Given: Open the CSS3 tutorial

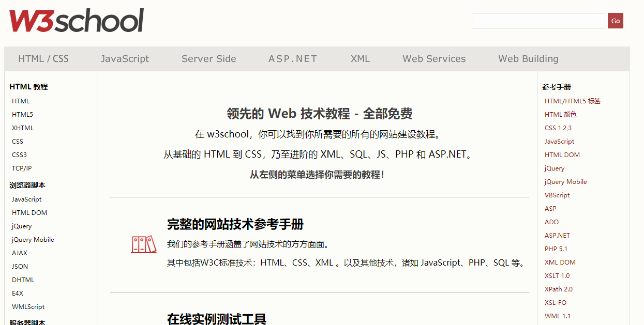Looking at the screenshot, I should pos(19,154).
